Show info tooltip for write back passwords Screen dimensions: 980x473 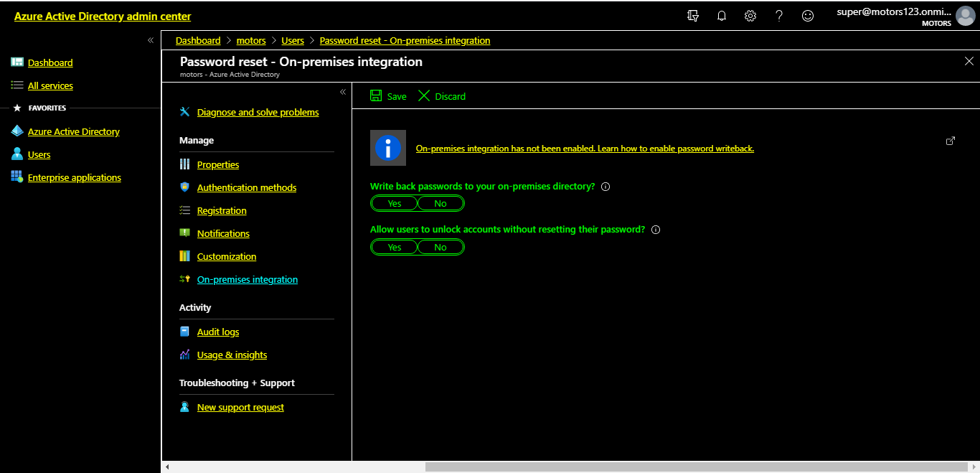tap(606, 187)
